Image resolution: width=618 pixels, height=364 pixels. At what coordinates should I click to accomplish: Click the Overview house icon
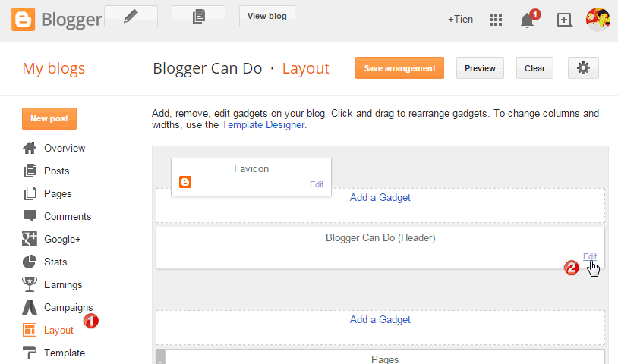click(30, 148)
